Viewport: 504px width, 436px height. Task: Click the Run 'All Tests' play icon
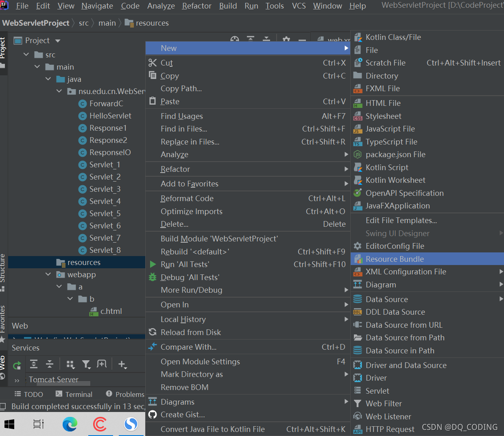point(153,264)
